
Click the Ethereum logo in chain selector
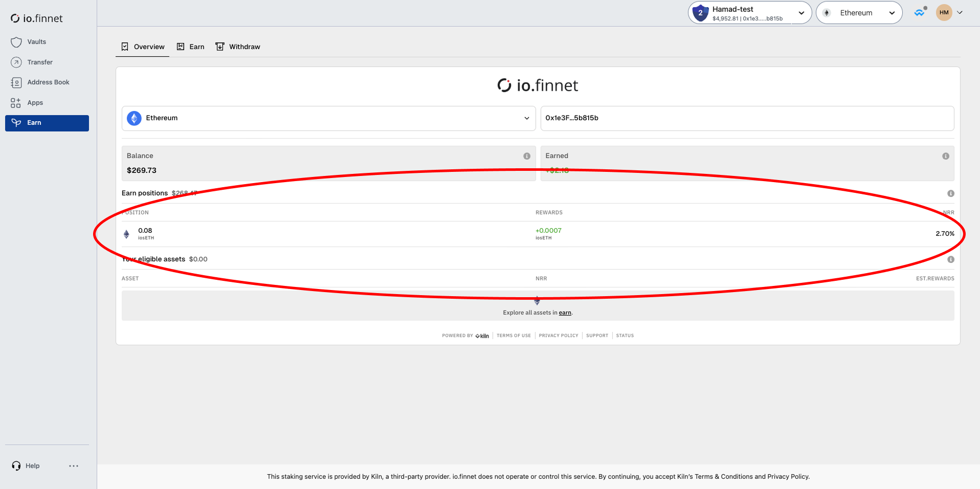coord(134,118)
